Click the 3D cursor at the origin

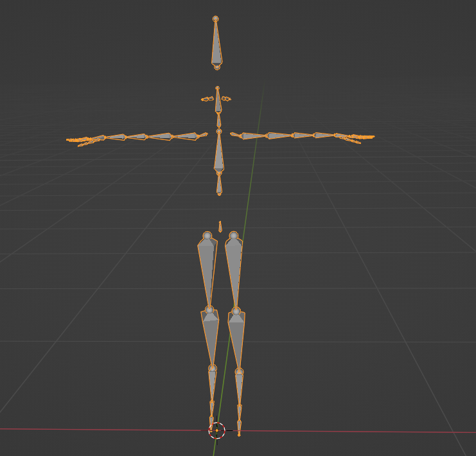pos(217,430)
